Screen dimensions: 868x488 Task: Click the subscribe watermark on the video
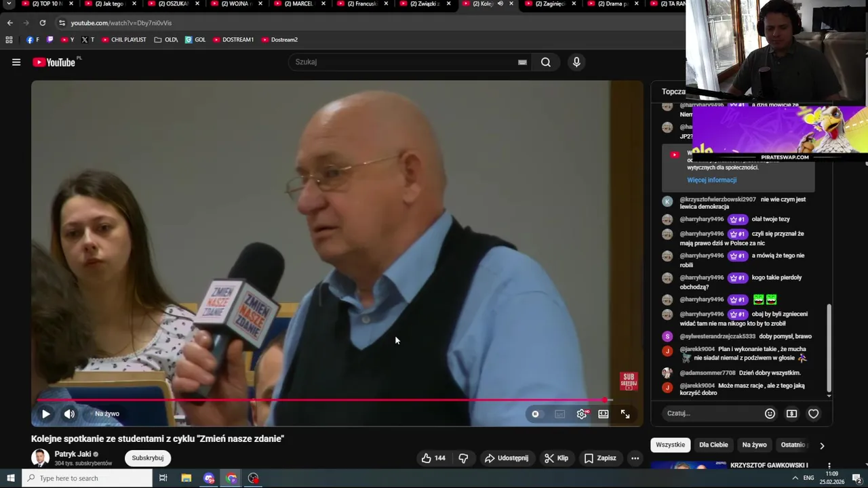(629, 382)
